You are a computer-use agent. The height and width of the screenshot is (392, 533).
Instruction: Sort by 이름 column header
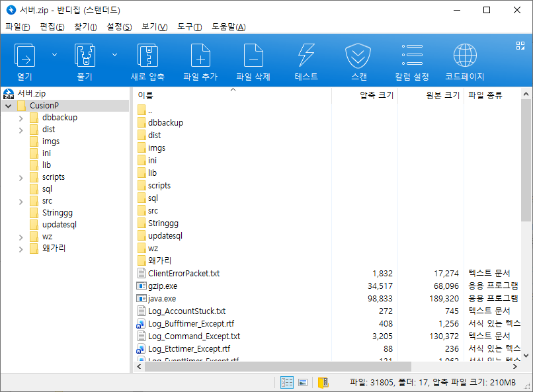[233, 95]
